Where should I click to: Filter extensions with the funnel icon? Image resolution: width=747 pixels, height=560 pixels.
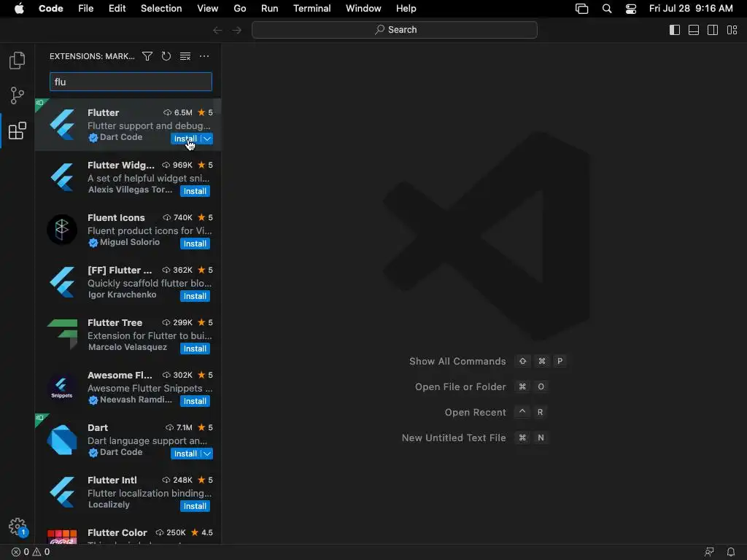click(x=147, y=56)
